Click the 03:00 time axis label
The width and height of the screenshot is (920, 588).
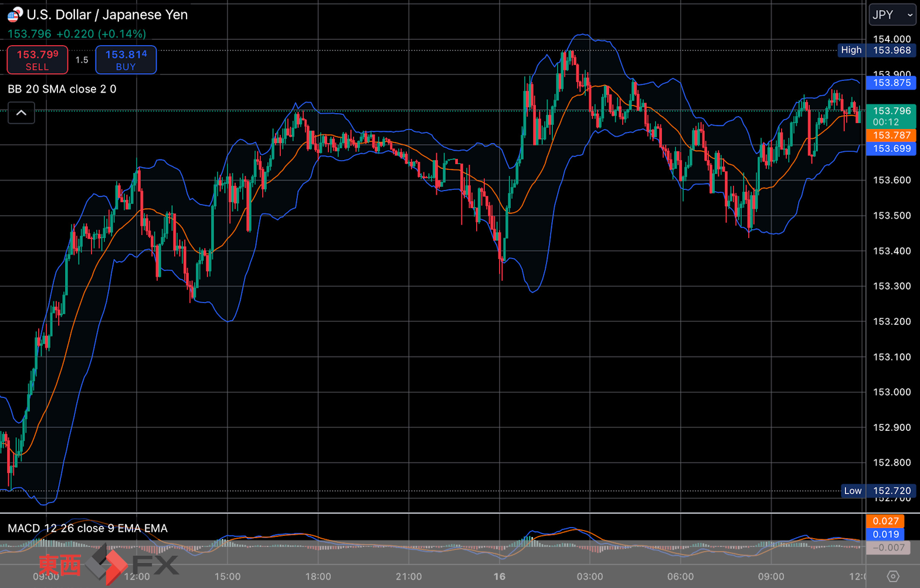[x=590, y=576]
